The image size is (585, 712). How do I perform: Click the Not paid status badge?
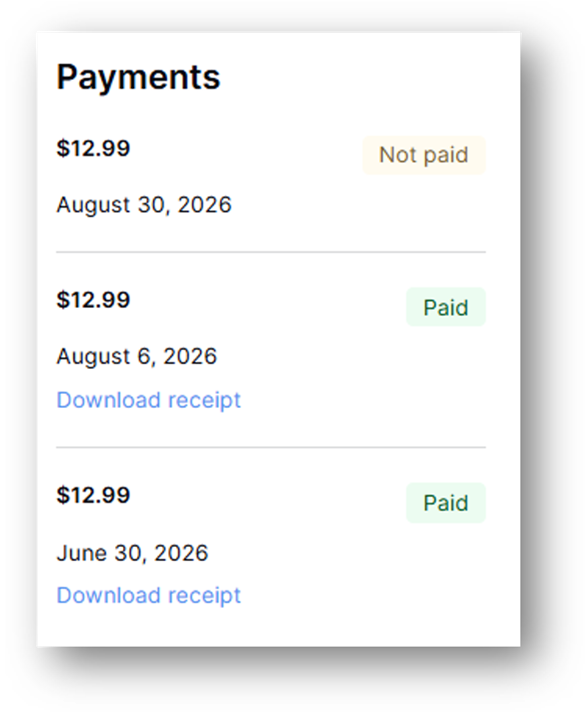(x=424, y=155)
